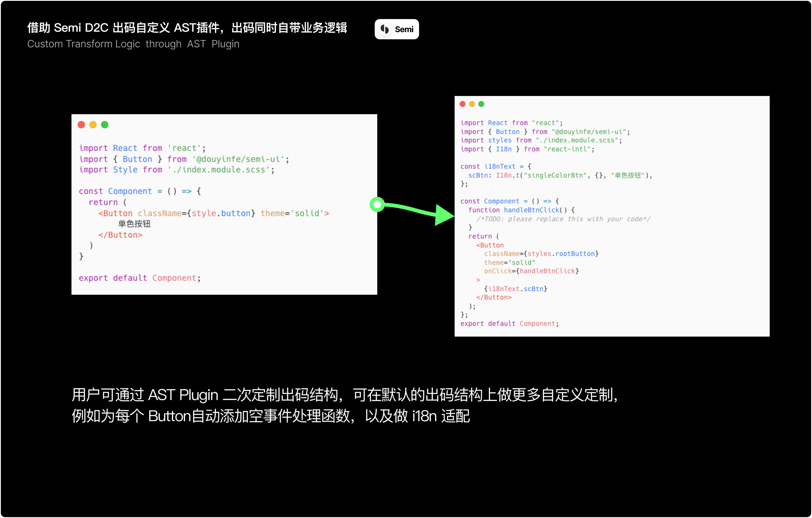This screenshot has width=812, height=518.
Task: Click yellow dot on right code window
Action: point(472,104)
